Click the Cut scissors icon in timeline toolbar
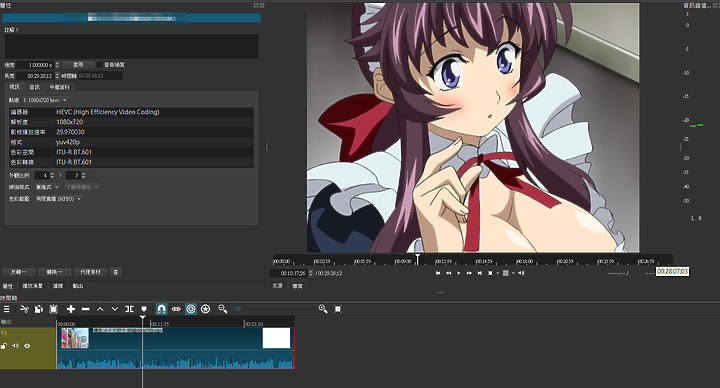720x388 pixels. point(24,309)
